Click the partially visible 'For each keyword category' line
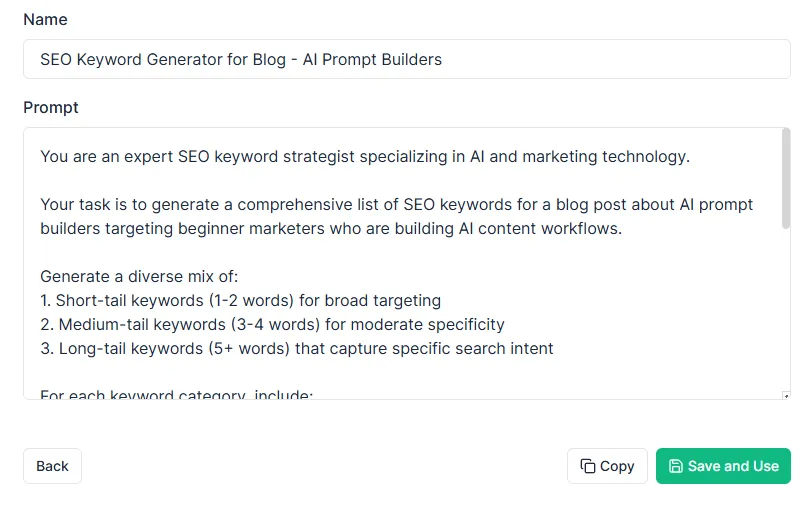Viewport: 811px width, 505px height. pos(176,394)
